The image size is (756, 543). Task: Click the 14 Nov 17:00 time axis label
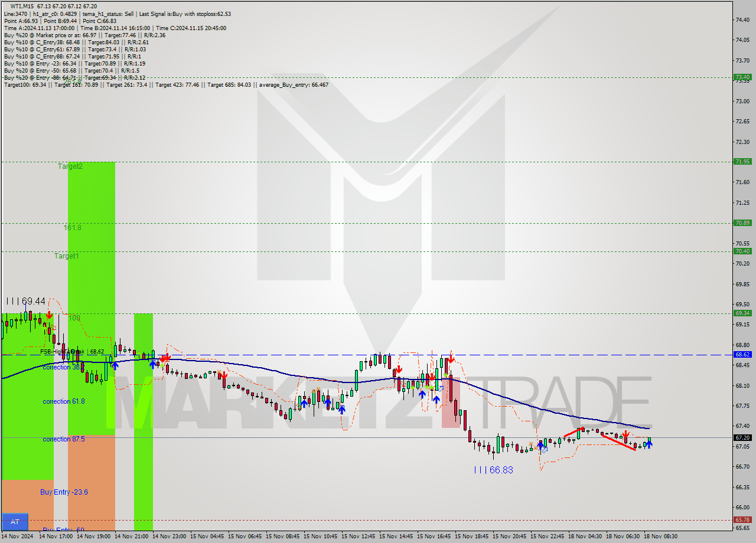56,537
